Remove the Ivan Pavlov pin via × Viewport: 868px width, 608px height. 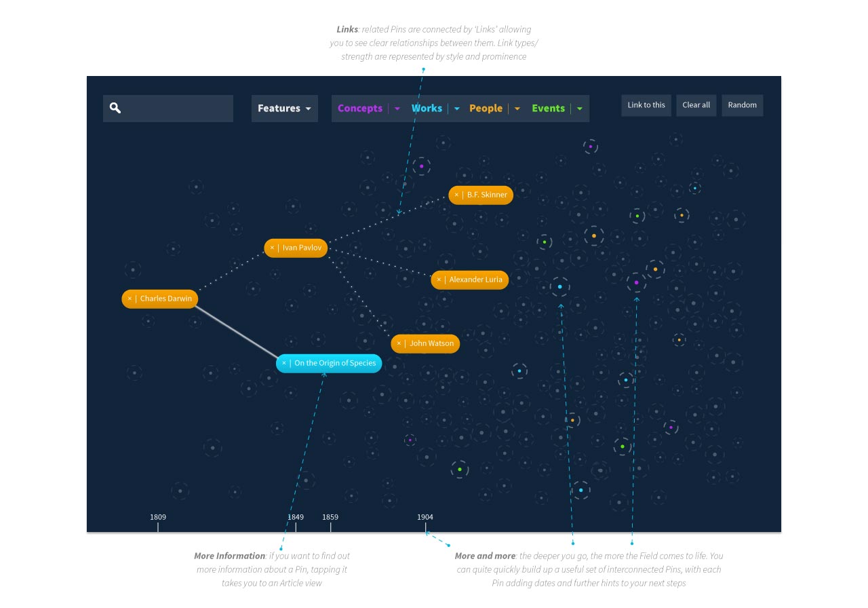coord(272,248)
